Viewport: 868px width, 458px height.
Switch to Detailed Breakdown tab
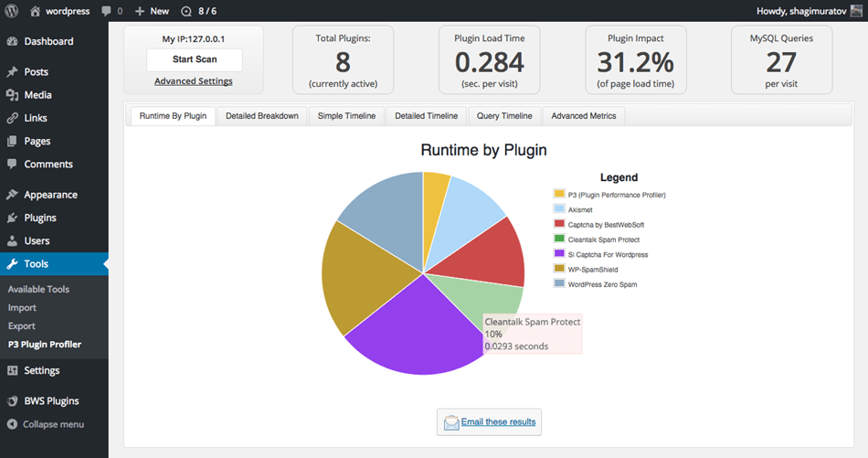(262, 116)
